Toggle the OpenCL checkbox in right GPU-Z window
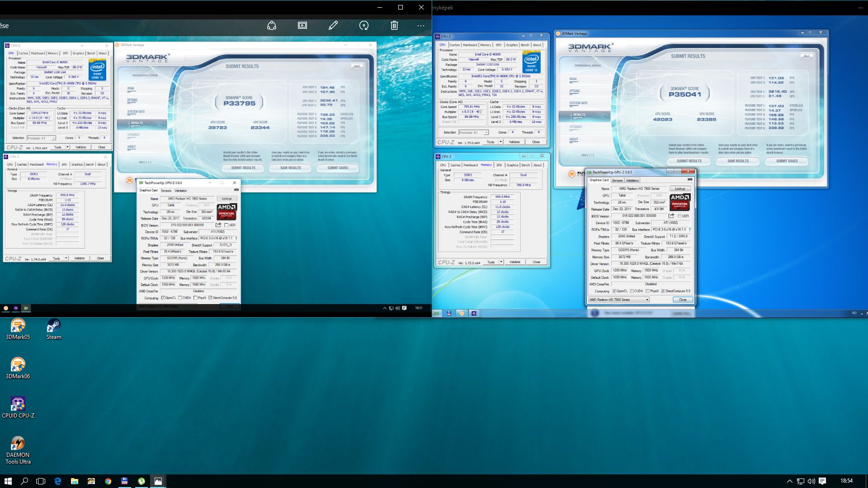This screenshot has width=868, height=488. 614,291
